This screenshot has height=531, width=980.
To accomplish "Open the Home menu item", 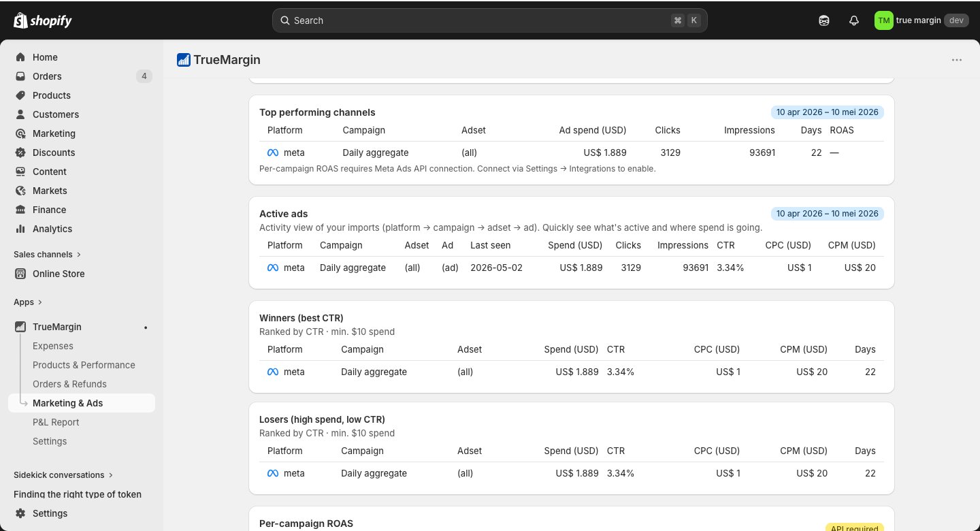I will click(x=82, y=57).
